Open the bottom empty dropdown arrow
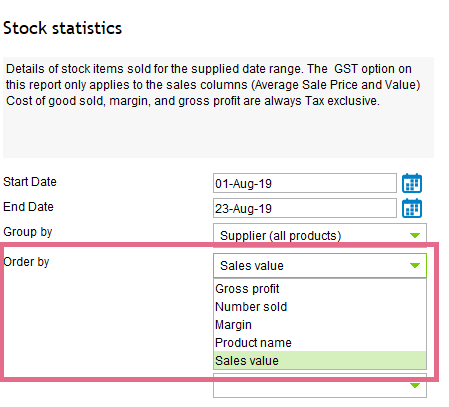Image resolution: width=449 pixels, height=407 pixels. 415,385
